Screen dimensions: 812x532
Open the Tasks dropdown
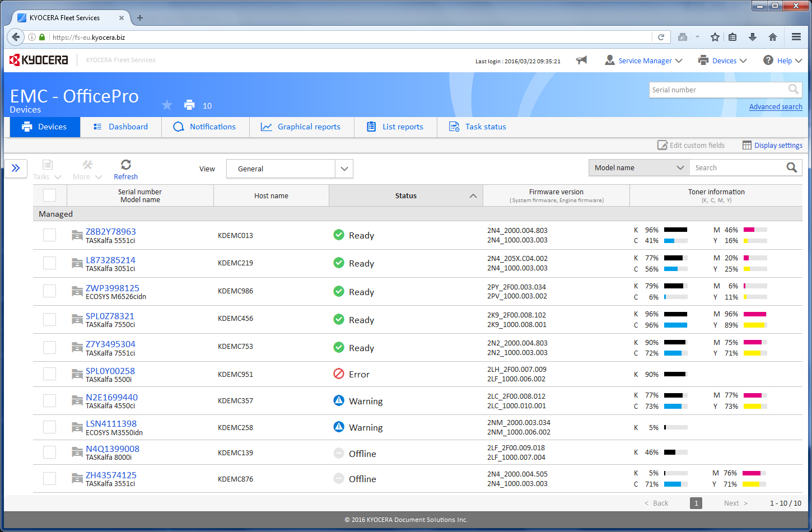pos(47,170)
